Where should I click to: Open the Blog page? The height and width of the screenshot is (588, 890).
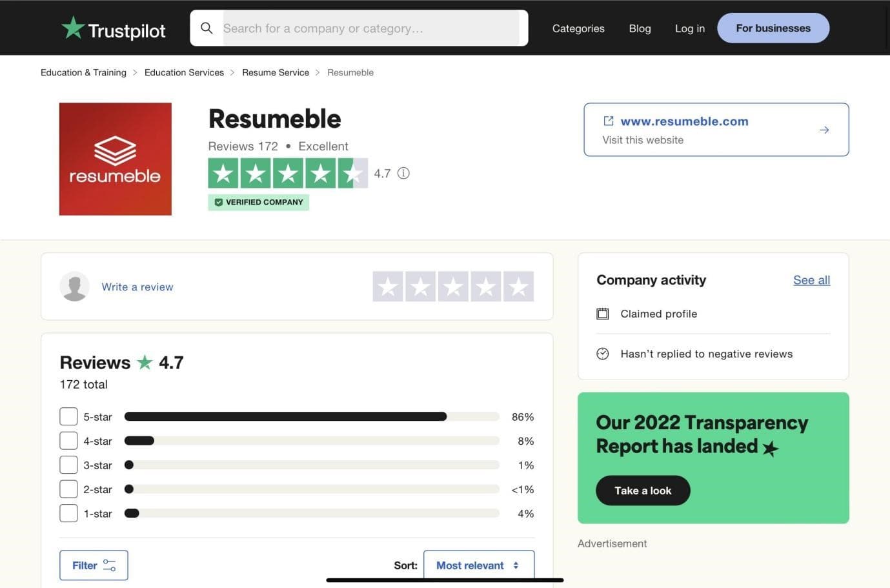[x=640, y=28]
